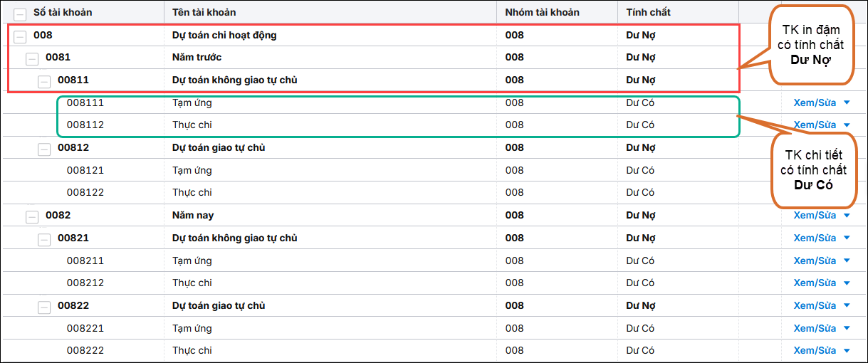Screen dimensions: 868x363
Task: Click the Tính chất column header
Action: [x=648, y=12]
